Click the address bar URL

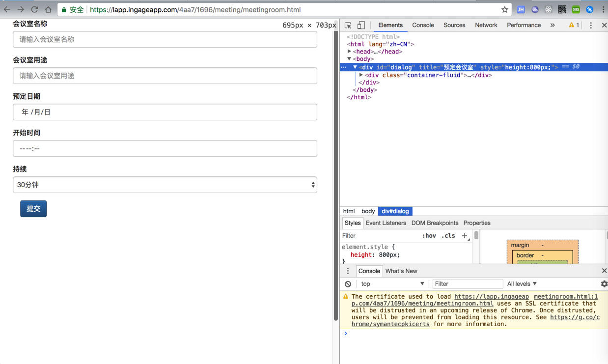pyautogui.click(x=195, y=9)
